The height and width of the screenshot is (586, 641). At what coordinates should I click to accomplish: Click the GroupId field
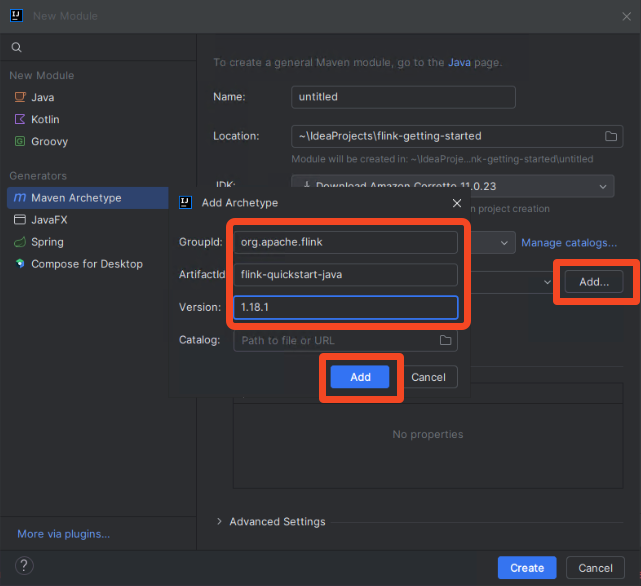click(345, 242)
